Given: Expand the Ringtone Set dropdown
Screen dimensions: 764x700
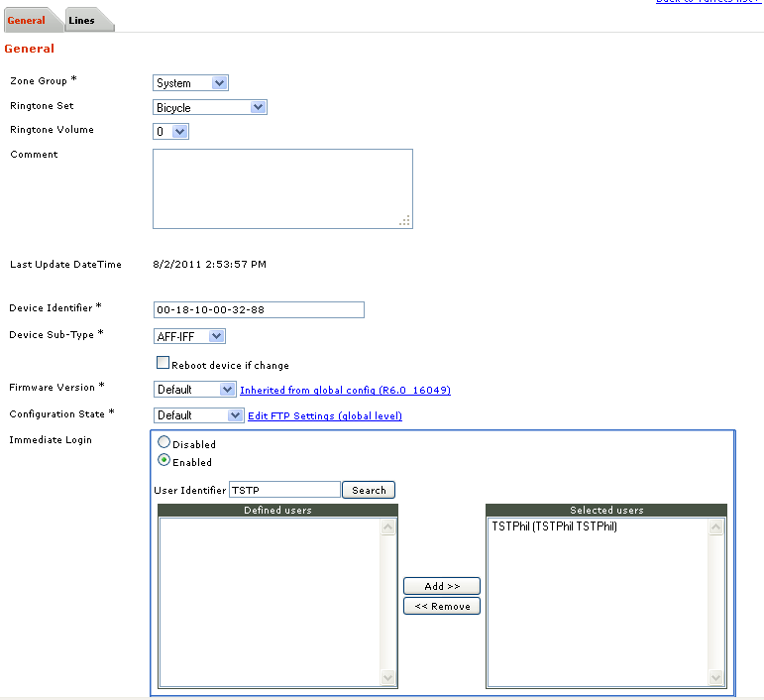Looking at the screenshot, I should coord(210,107).
